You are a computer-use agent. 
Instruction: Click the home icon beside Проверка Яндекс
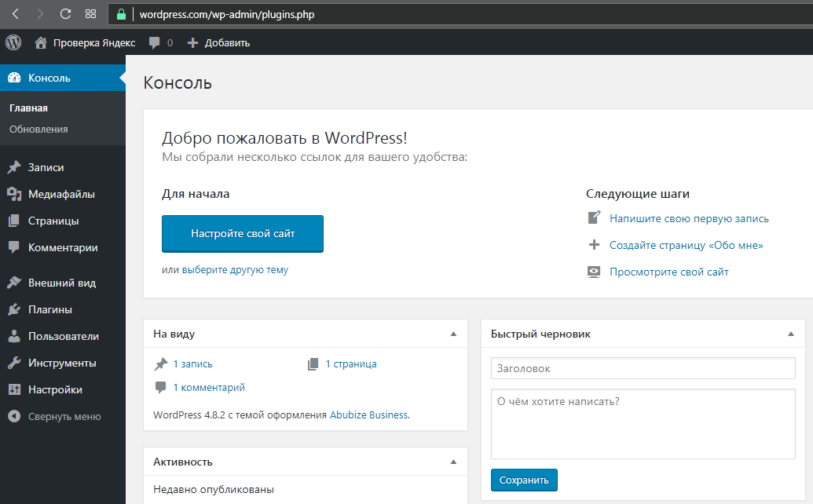41,42
